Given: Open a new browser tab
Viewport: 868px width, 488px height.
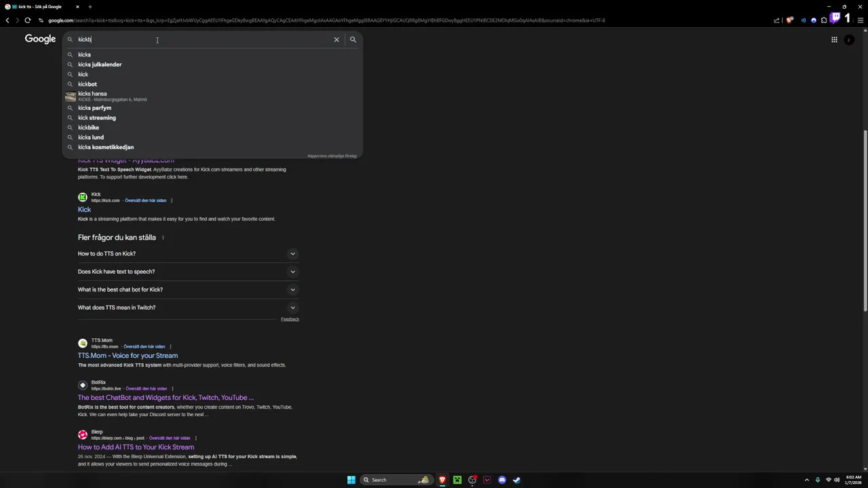Looking at the screenshot, I should click(x=90, y=7).
